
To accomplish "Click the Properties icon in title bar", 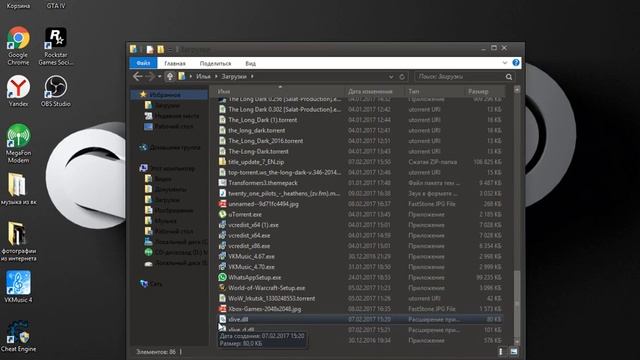I will 150,49.
